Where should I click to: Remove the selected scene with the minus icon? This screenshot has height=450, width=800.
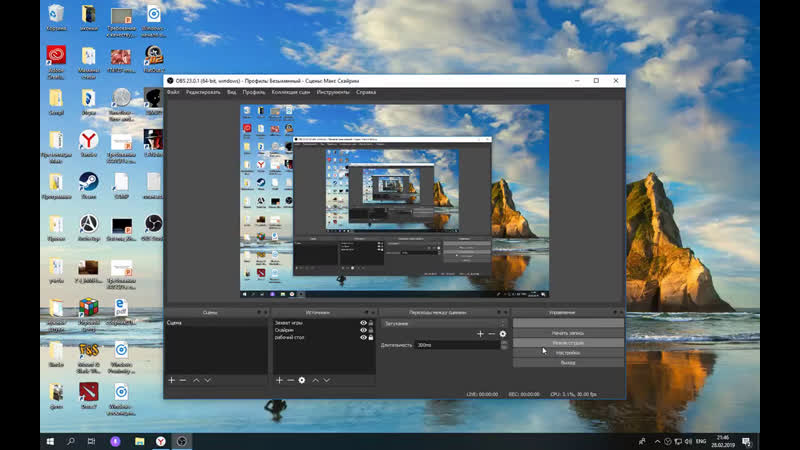(183, 380)
